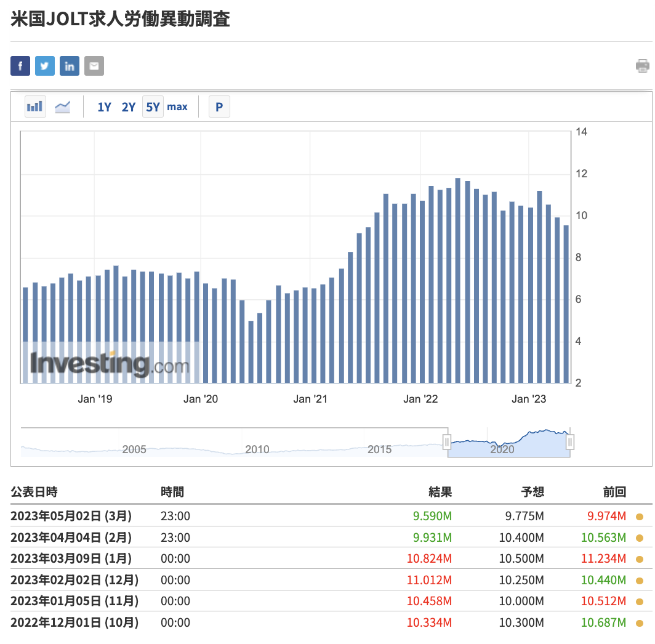Click the last bar in the chart
The width and height of the screenshot is (655, 644).
click(x=566, y=304)
